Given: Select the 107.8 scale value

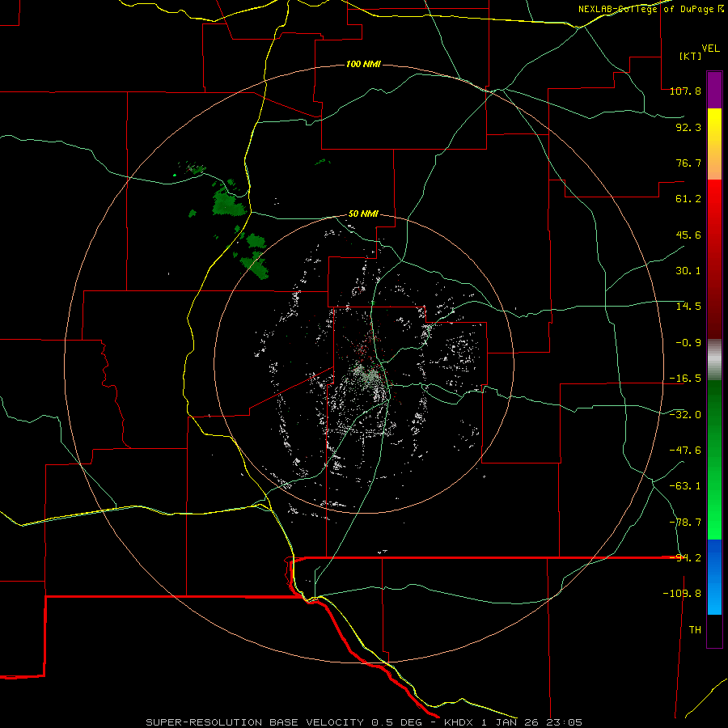Looking at the screenshot, I should (x=685, y=91).
